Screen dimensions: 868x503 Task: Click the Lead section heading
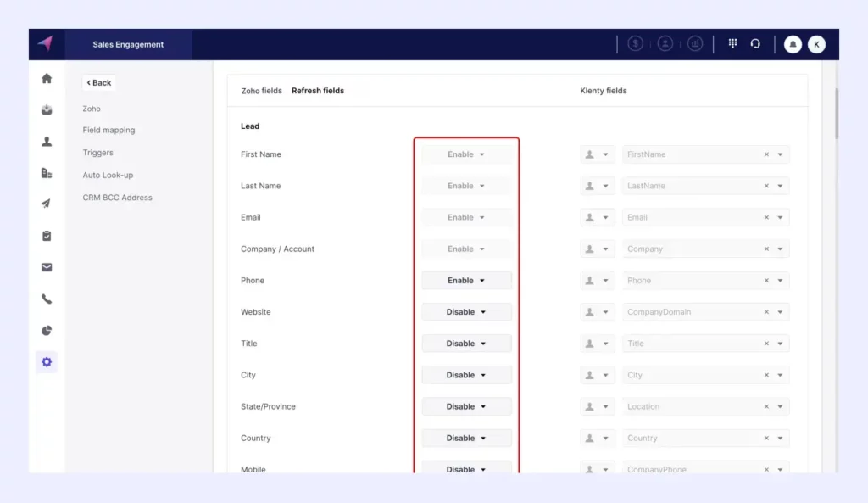pos(250,126)
